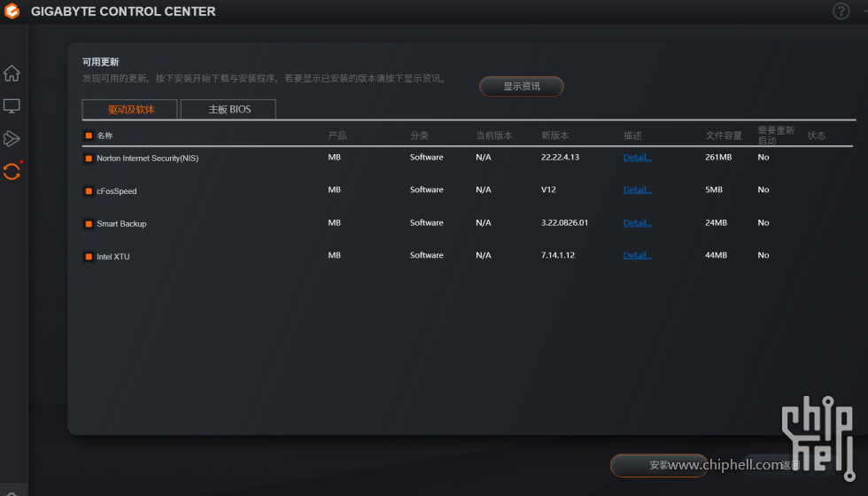The height and width of the screenshot is (496, 868).
Task: Open Detail link for Smart Backup
Action: (637, 222)
